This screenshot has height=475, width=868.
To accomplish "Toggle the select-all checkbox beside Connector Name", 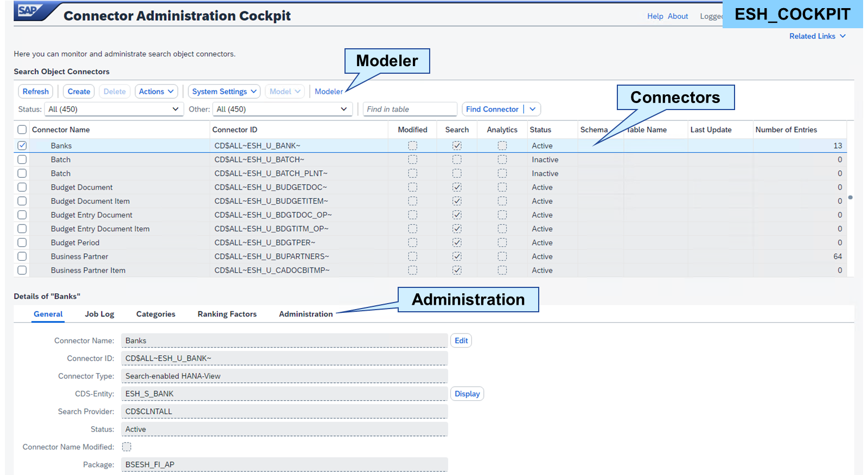I will [x=22, y=130].
